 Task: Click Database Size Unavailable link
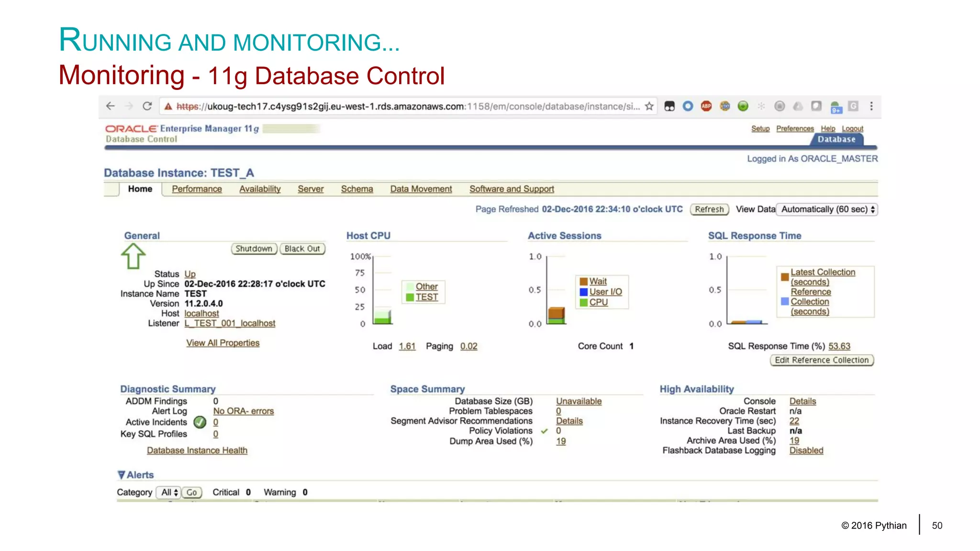(579, 401)
